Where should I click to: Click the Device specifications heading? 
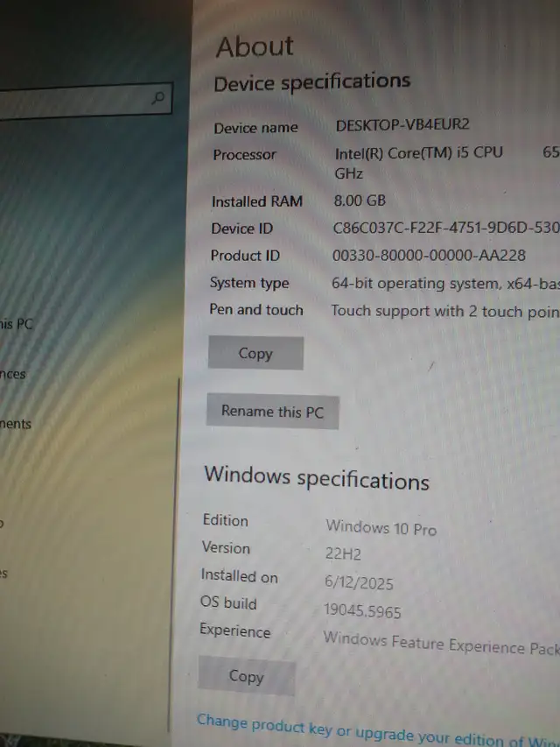311,82
